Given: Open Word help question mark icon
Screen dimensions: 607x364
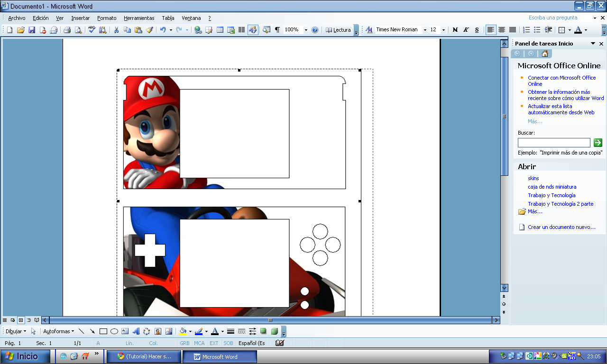Looking at the screenshot, I should tap(315, 30).
